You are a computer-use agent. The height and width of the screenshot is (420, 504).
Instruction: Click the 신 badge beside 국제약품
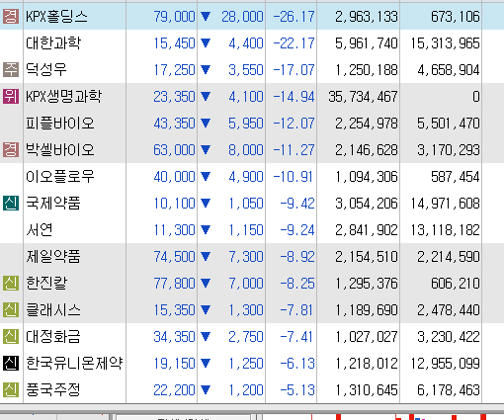pyautogui.click(x=11, y=203)
